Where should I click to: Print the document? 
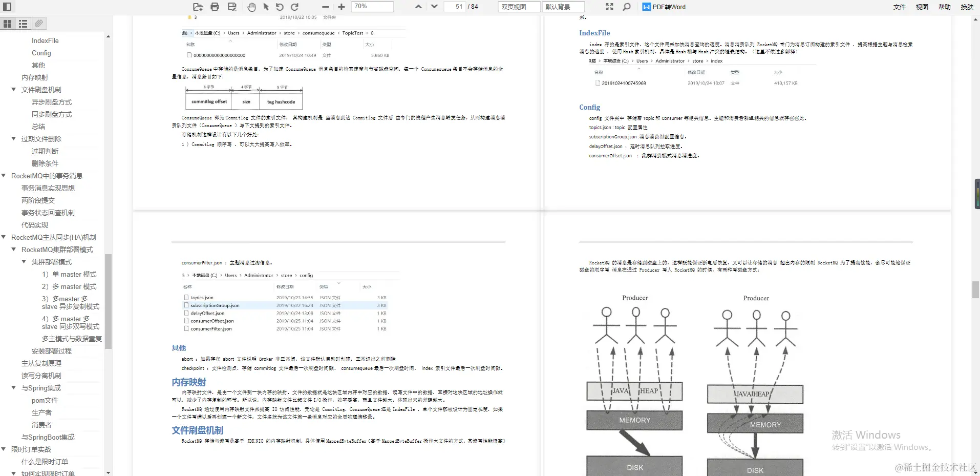215,7
